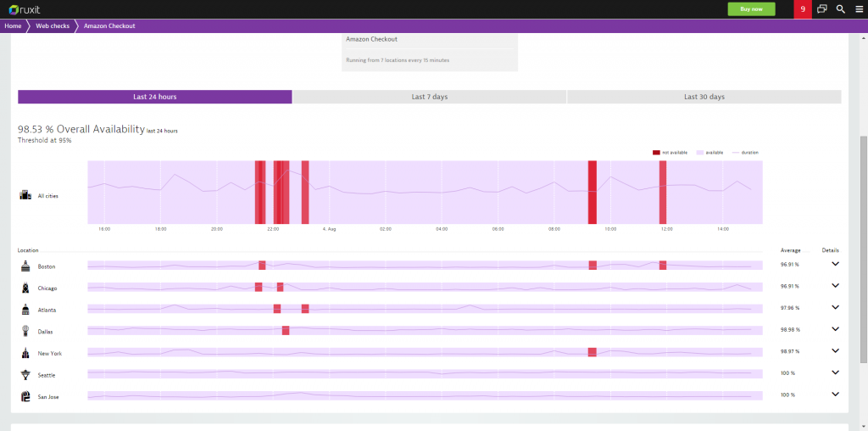The height and width of the screenshot is (431, 868).
Task: Click the '98.53 % Overall Availability' heading
Action: (x=81, y=129)
